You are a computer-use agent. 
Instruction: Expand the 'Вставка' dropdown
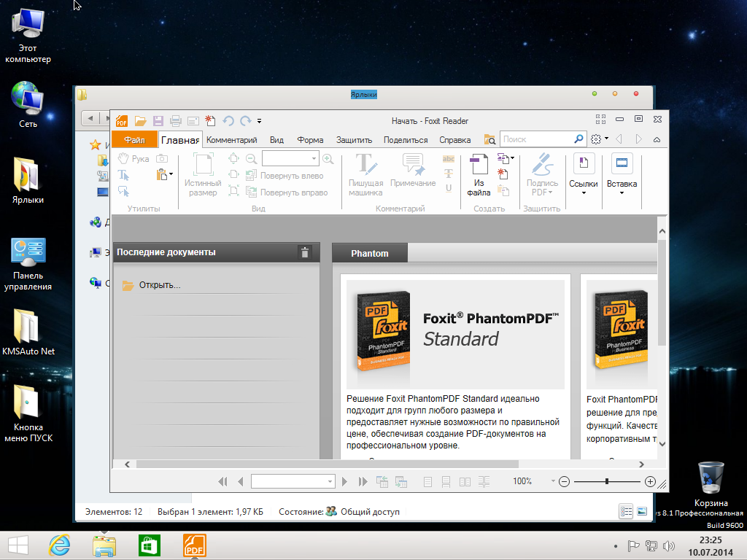click(x=622, y=192)
